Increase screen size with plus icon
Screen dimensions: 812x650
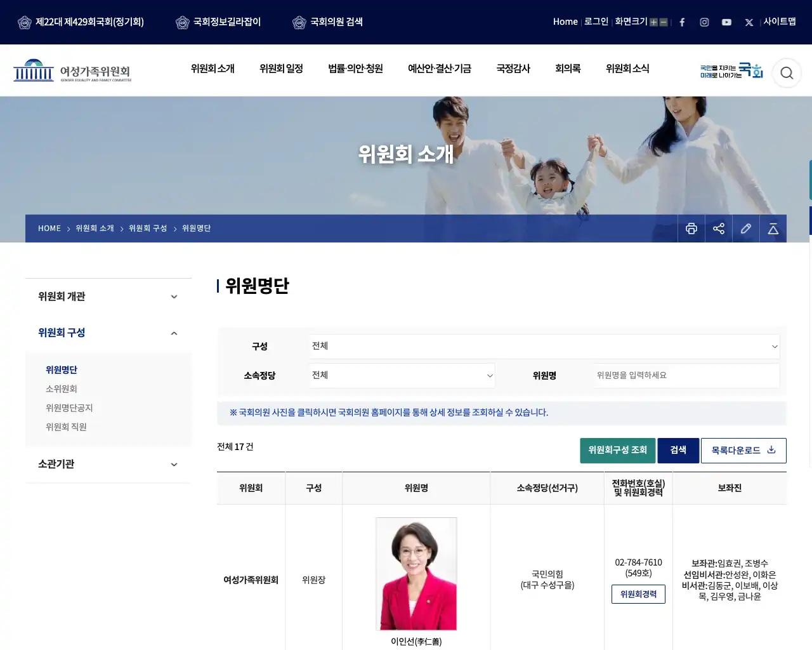pyautogui.click(x=653, y=22)
